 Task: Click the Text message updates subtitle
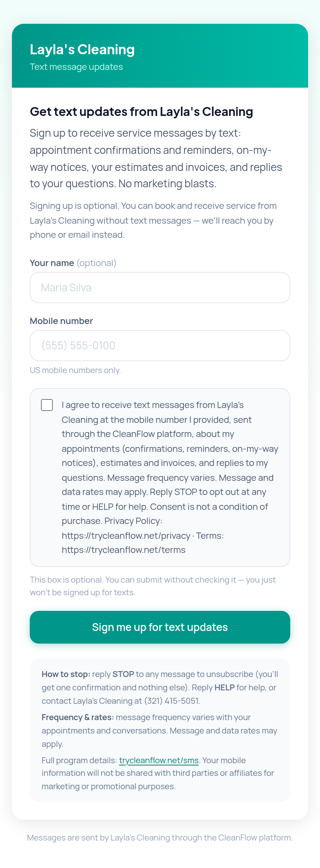point(76,67)
